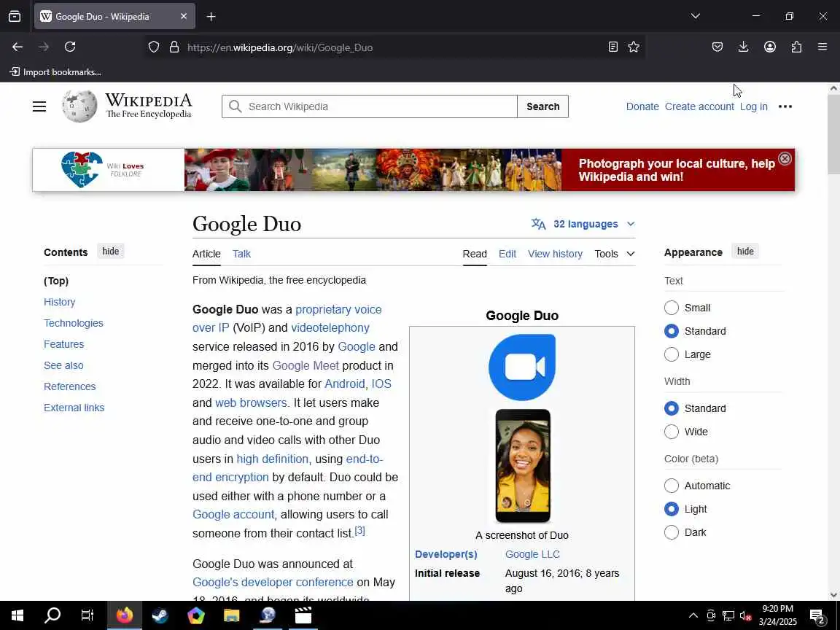Click the Search button
The width and height of the screenshot is (840, 630).
tap(542, 106)
